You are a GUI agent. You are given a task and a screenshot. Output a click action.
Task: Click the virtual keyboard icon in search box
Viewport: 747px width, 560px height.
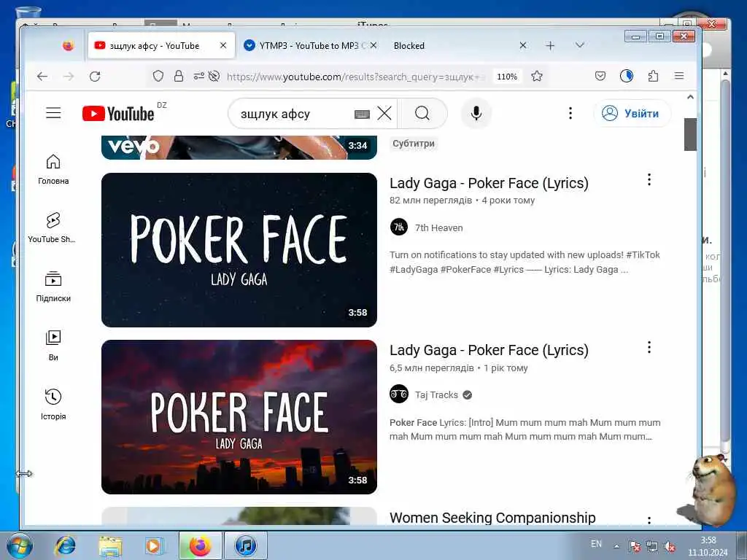pyautogui.click(x=362, y=114)
